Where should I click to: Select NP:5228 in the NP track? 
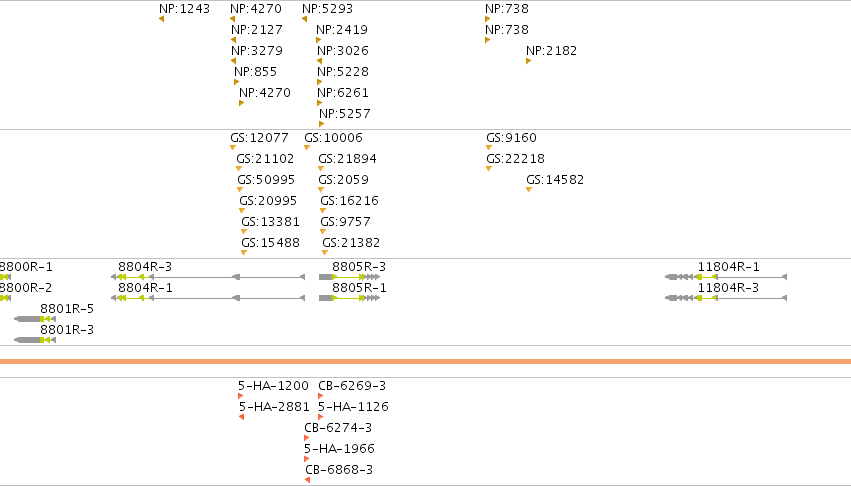pyautogui.click(x=342, y=72)
